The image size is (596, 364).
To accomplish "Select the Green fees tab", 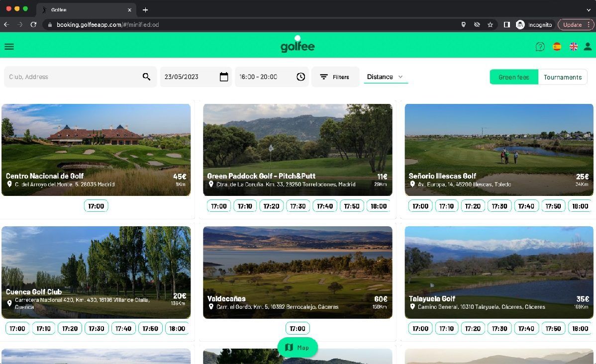I will click(514, 77).
